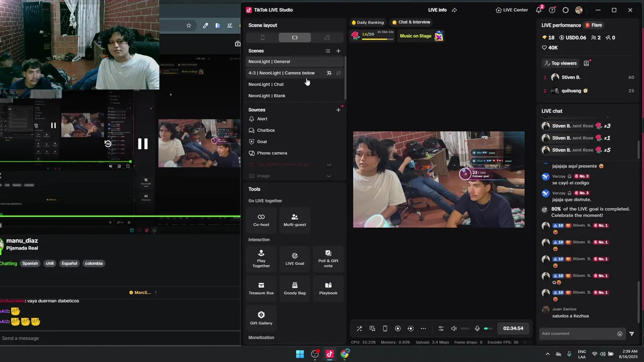
Task: Open the LIVE Goal tool
Action: pos(295,259)
